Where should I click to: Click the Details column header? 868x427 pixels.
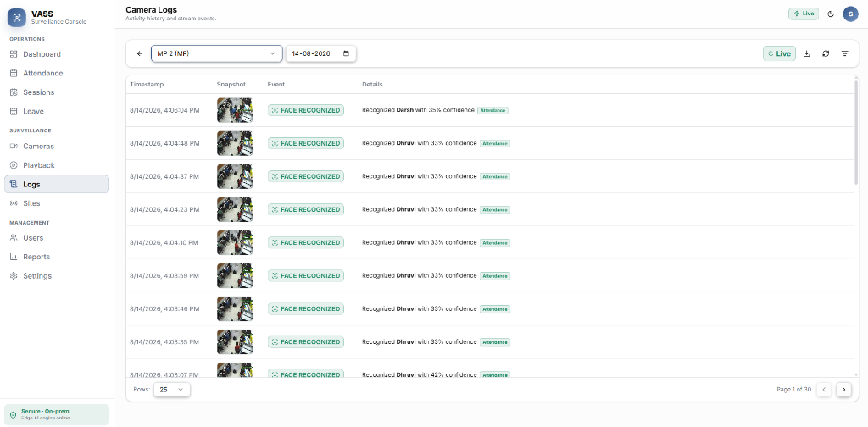(x=372, y=85)
